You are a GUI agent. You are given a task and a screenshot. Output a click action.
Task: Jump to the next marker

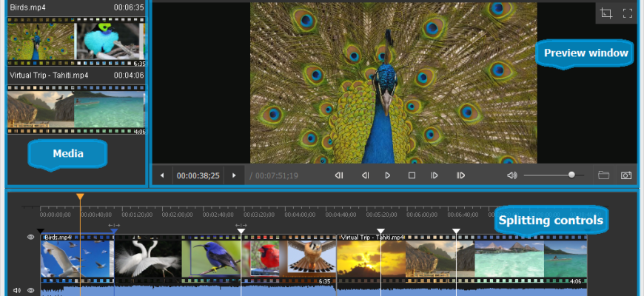(461, 175)
